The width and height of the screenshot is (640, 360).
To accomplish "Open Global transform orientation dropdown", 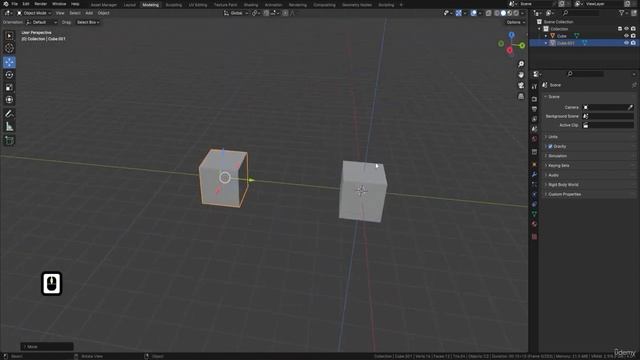I will click(x=236, y=13).
